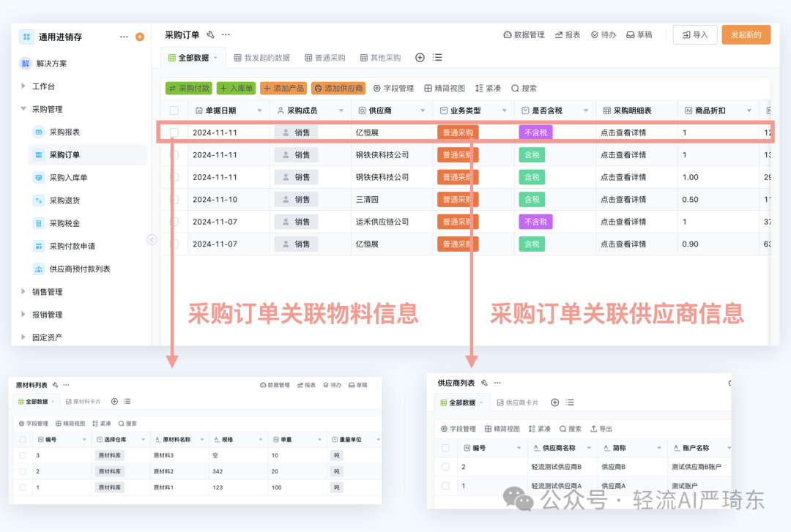Open the 供应商 column dropdown arrow
Image resolution: width=791 pixels, height=532 pixels.
423,110
